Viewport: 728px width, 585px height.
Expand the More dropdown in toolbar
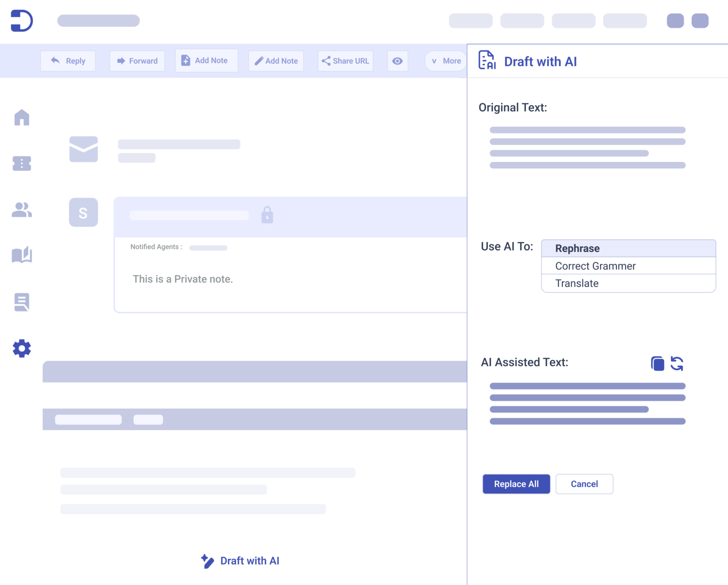tap(446, 61)
